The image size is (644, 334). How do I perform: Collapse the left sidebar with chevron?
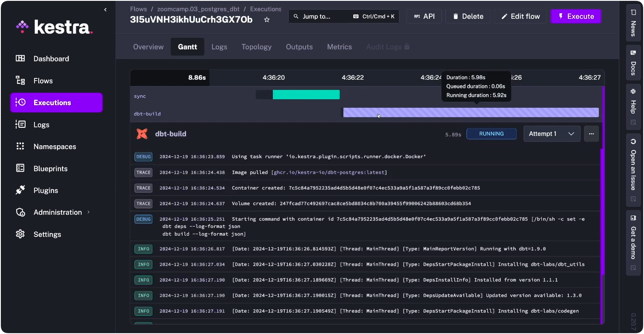[x=106, y=10]
